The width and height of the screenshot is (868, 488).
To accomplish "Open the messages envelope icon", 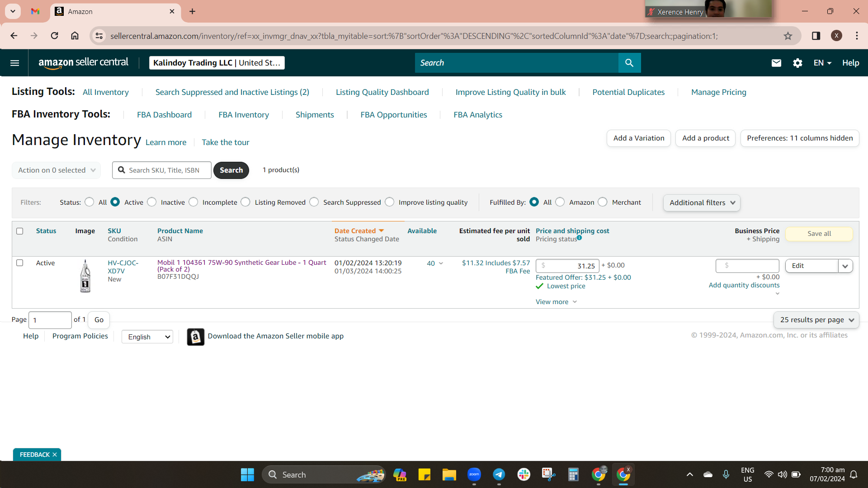I will tap(776, 63).
